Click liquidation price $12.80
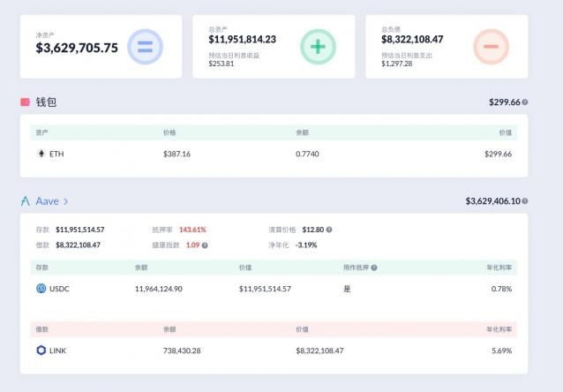The width and height of the screenshot is (563, 392). point(313,230)
